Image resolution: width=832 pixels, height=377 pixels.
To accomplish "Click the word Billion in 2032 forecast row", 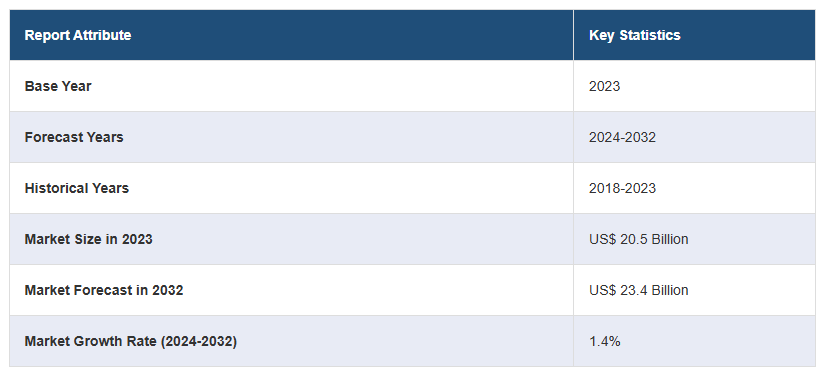I will point(670,290).
